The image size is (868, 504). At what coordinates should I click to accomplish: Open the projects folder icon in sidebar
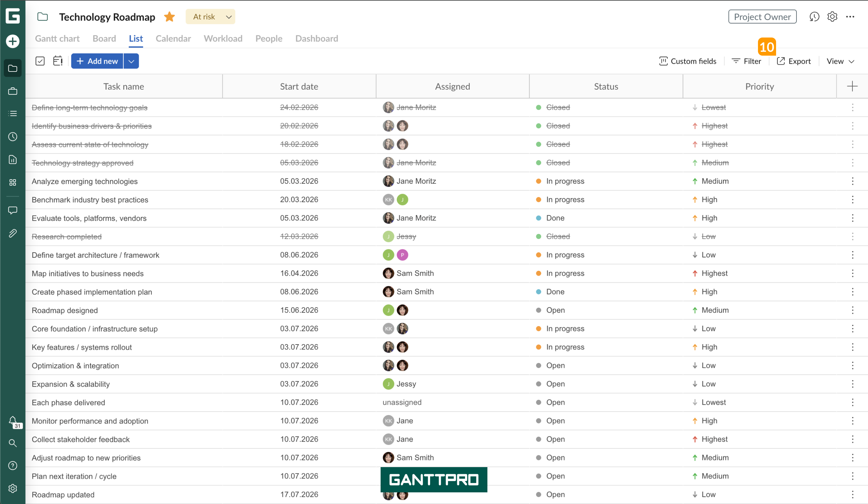pyautogui.click(x=13, y=68)
